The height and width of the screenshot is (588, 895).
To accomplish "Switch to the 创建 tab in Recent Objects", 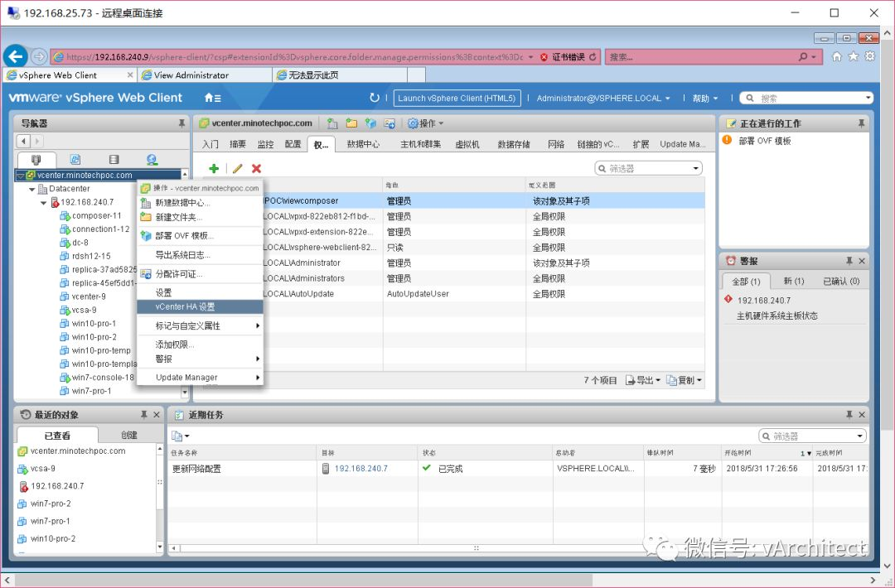I will click(129, 435).
